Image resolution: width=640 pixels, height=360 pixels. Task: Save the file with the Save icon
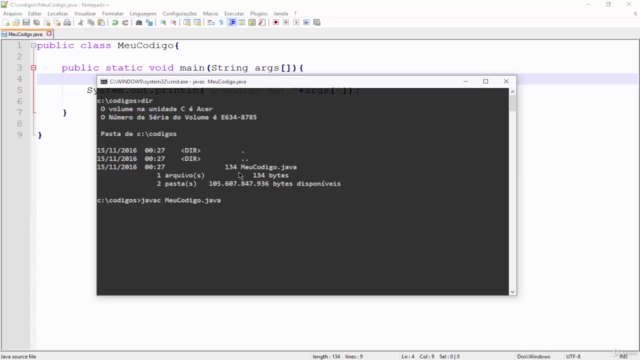coord(26,22)
